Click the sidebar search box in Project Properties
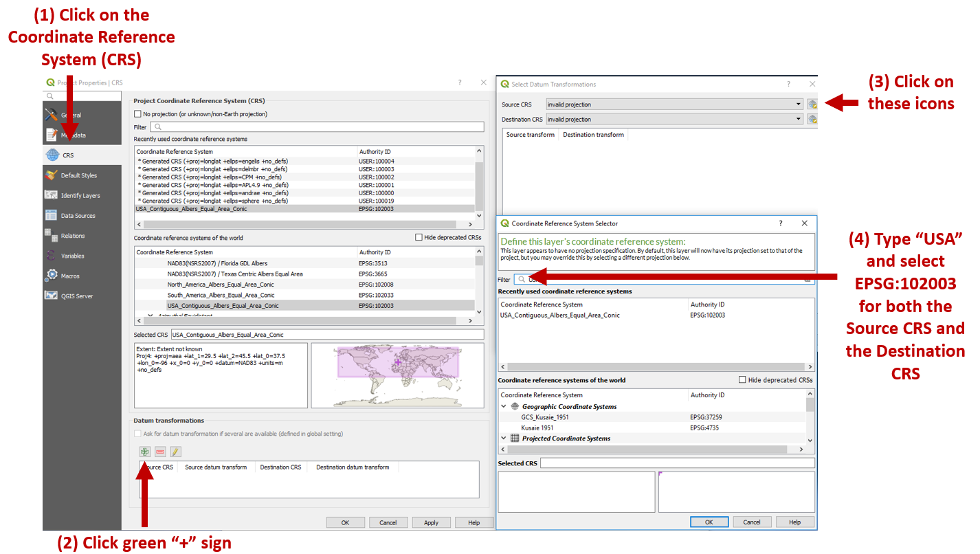980x554 pixels. tap(82, 96)
